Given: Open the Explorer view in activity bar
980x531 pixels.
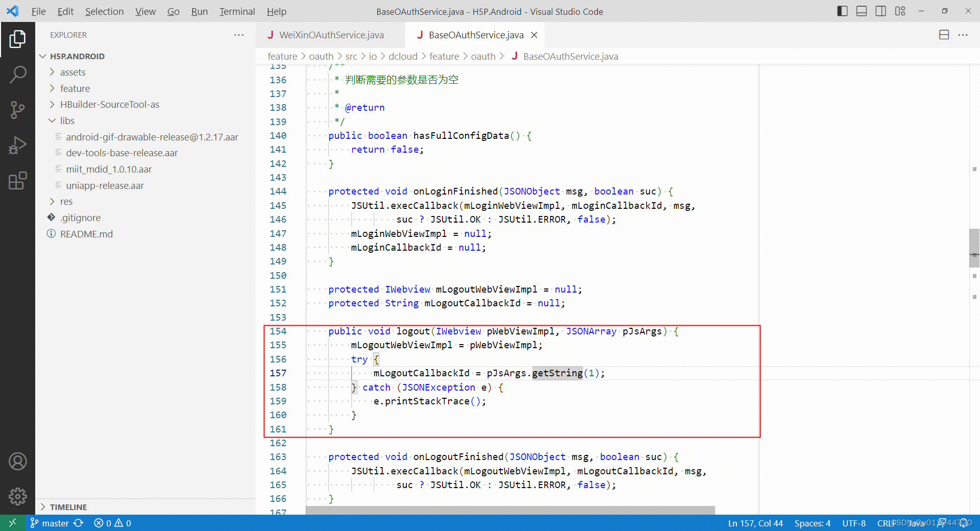Looking at the screenshot, I should pyautogui.click(x=17, y=39).
